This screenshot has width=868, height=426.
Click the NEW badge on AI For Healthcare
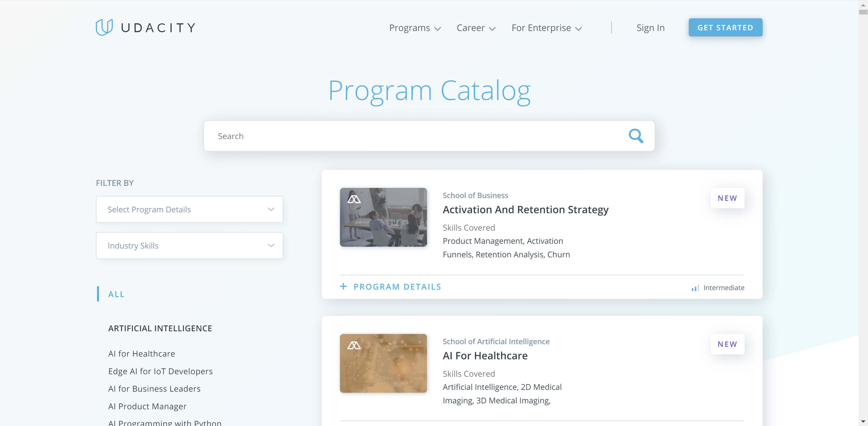pyautogui.click(x=727, y=344)
